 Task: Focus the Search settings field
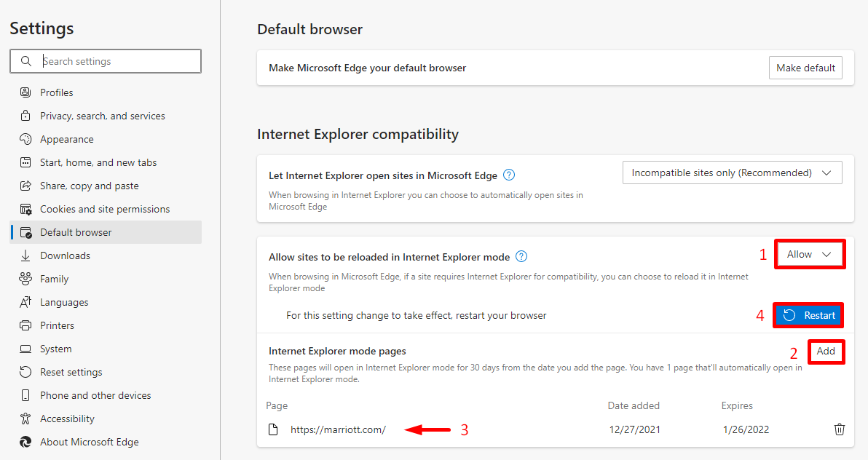click(105, 61)
